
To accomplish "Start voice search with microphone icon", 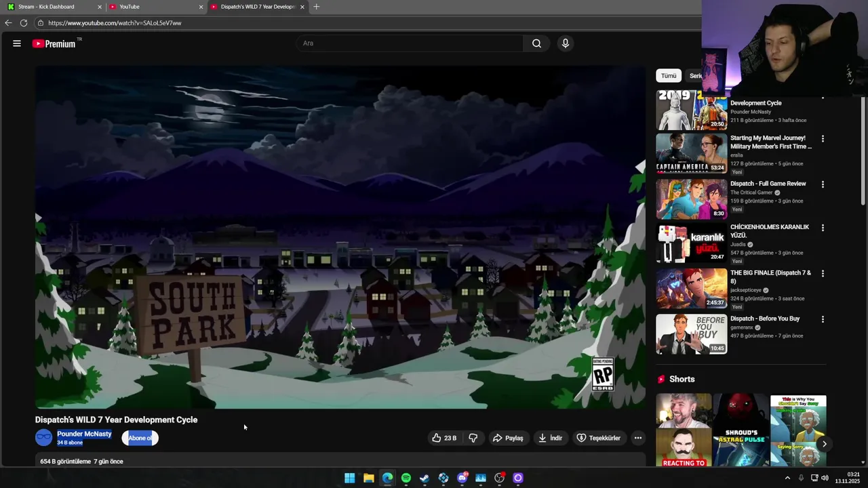I will [566, 43].
